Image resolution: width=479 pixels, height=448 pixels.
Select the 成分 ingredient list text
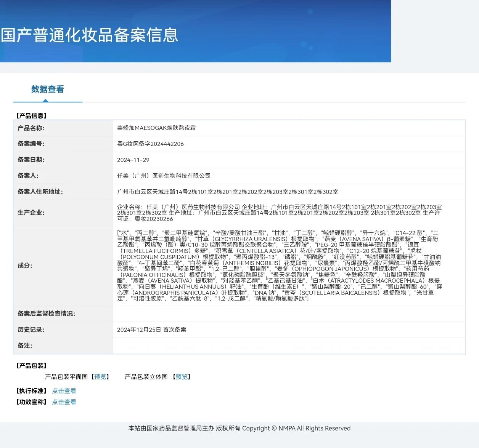click(280, 266)
